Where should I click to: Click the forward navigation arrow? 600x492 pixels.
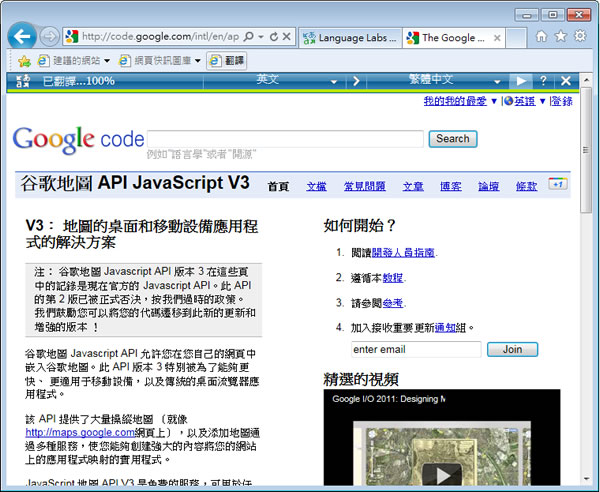click(49, 37)
